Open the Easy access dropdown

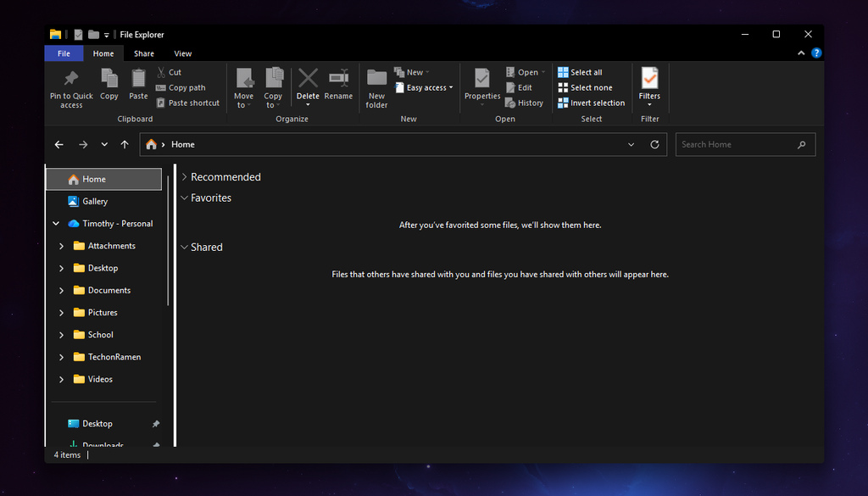(x=425, y=87)
